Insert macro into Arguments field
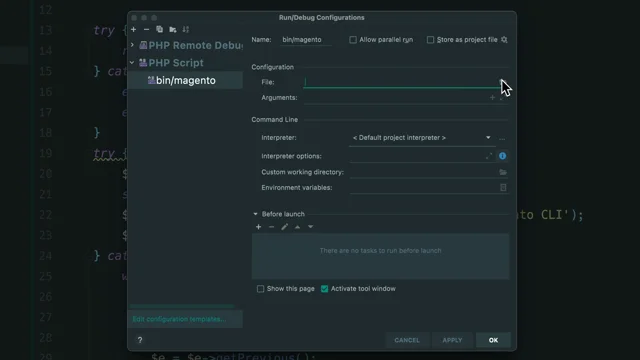 pos(492,98)
